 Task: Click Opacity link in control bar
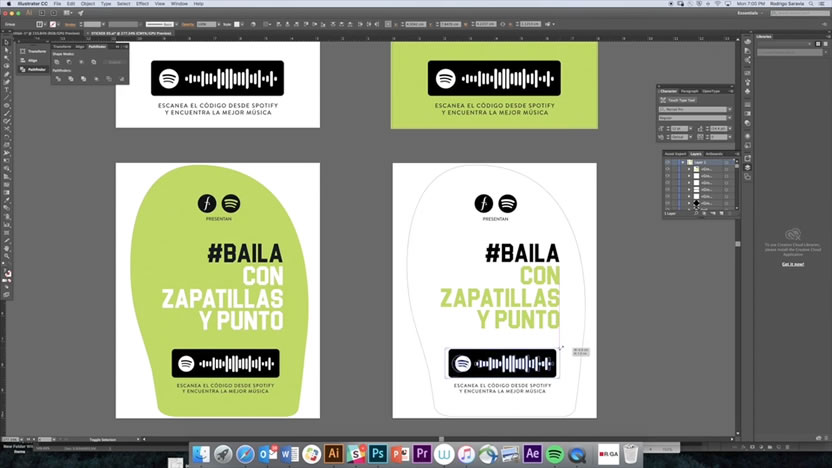coord(187,24)
